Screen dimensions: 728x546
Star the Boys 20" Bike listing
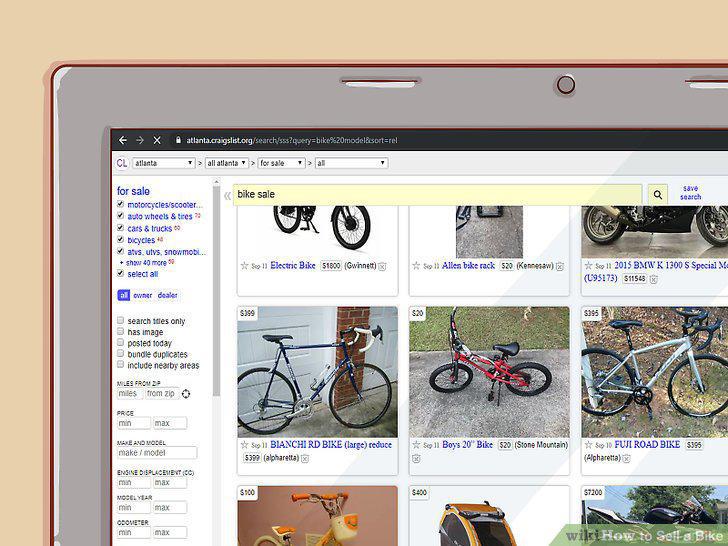(416, 445)
